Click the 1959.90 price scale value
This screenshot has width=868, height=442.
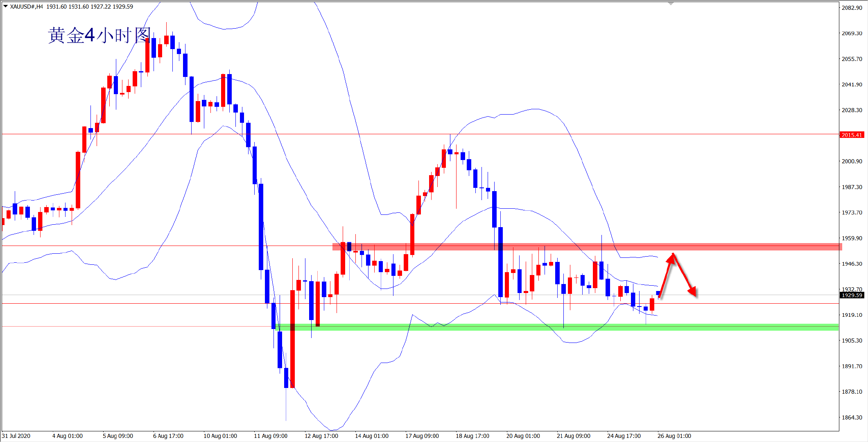pyautogui.click(x=852, y=238)
